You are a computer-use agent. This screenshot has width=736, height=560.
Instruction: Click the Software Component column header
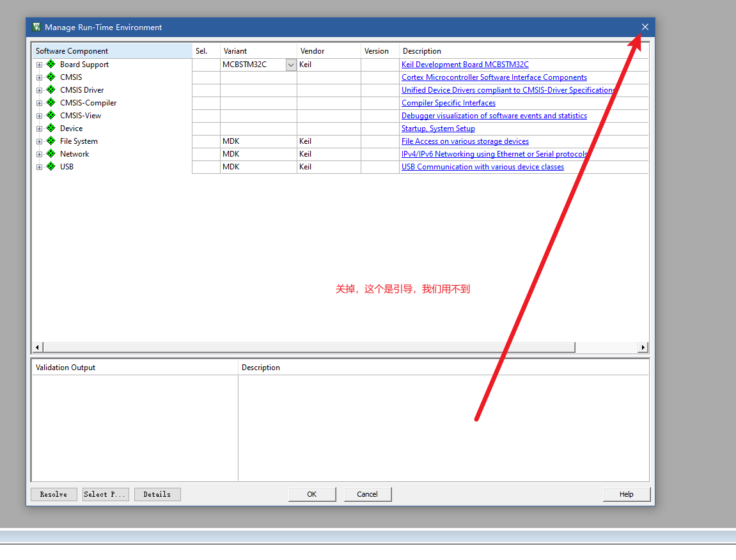pos(112,51)
